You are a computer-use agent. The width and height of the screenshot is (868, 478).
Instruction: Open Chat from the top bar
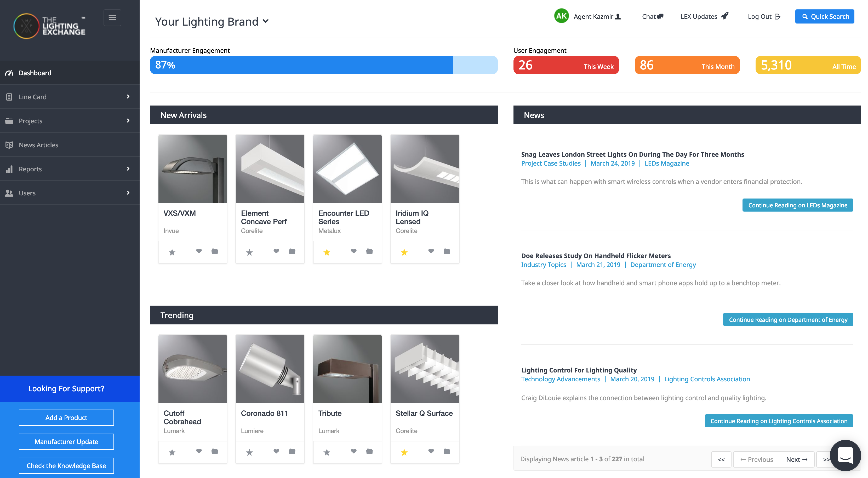[652, 16]
